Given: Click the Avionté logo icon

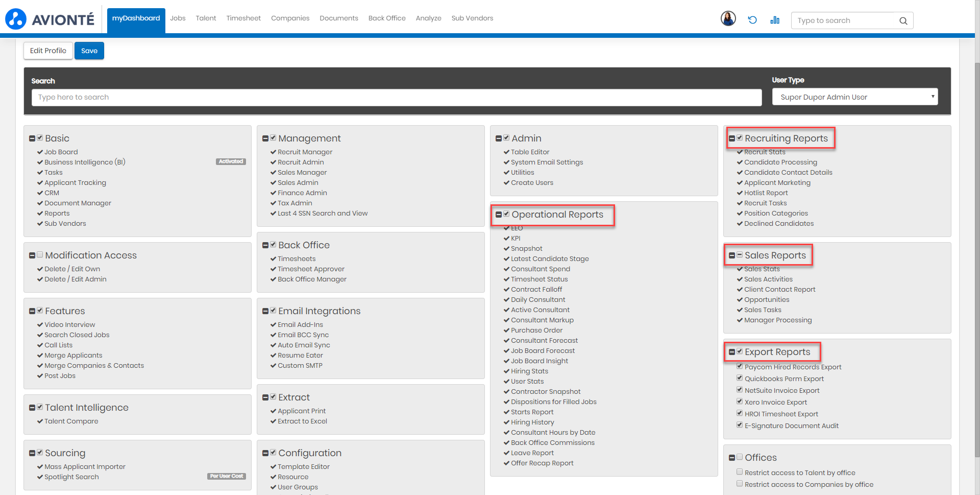Looking at the screenshot, I should pos(16,19).
